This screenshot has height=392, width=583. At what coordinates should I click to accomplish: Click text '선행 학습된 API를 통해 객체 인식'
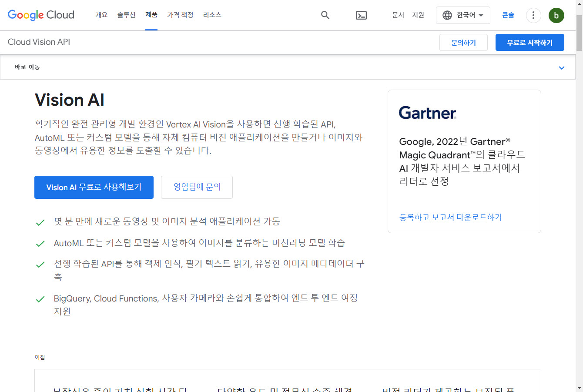tap(118, 264)
